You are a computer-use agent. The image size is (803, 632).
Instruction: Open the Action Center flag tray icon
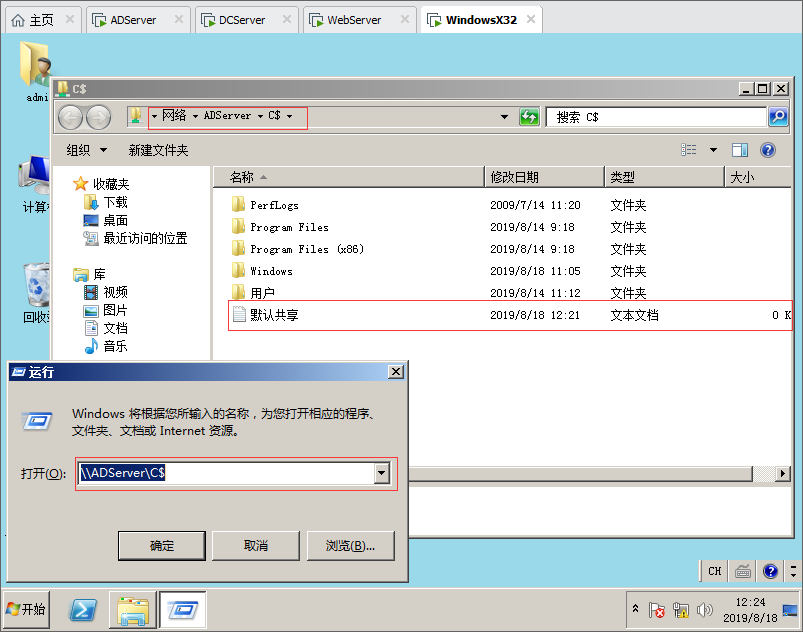point(657,610)
